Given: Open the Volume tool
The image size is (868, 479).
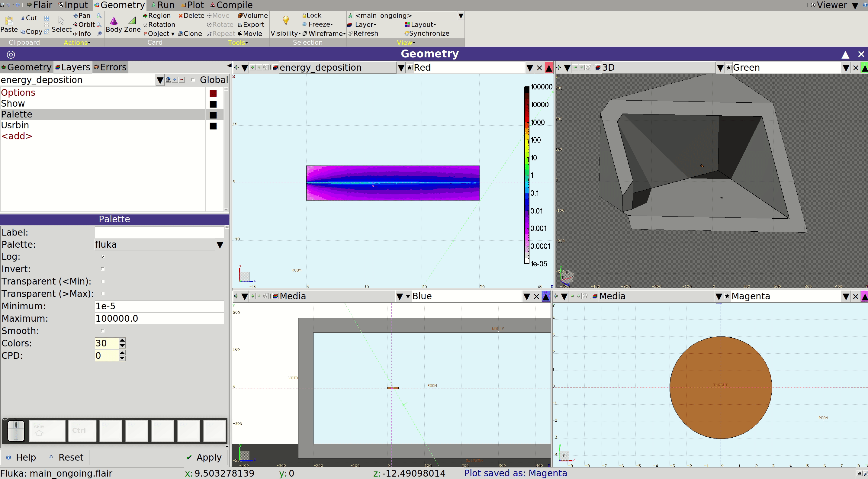Looking at the screenshot, I should pos(253,15).
